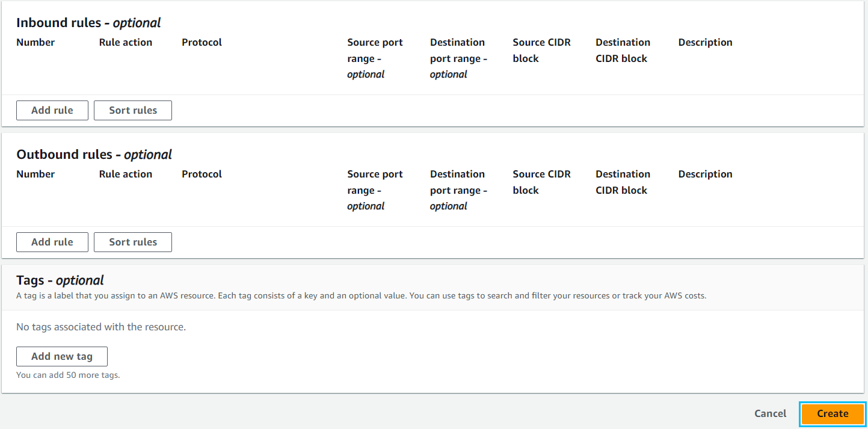The width and height of the screenshot is (868, 429).
Task: Click Source CIDR block header in Inbound rules
Action: [x=541, y=51]
